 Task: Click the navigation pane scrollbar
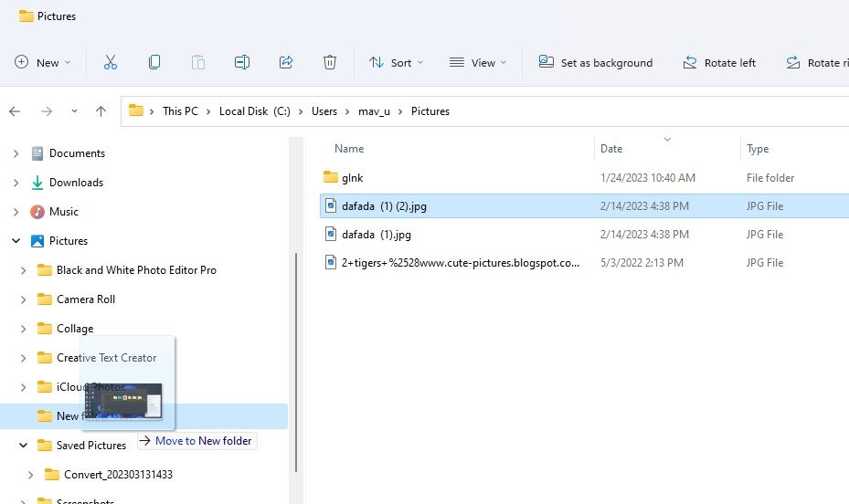[296, 362]
